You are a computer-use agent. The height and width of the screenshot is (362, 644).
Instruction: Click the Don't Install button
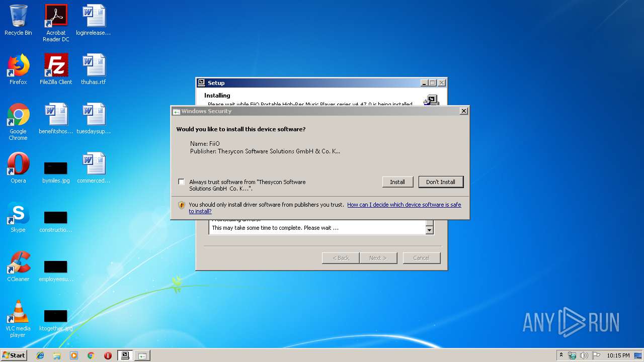click(441, 182)
